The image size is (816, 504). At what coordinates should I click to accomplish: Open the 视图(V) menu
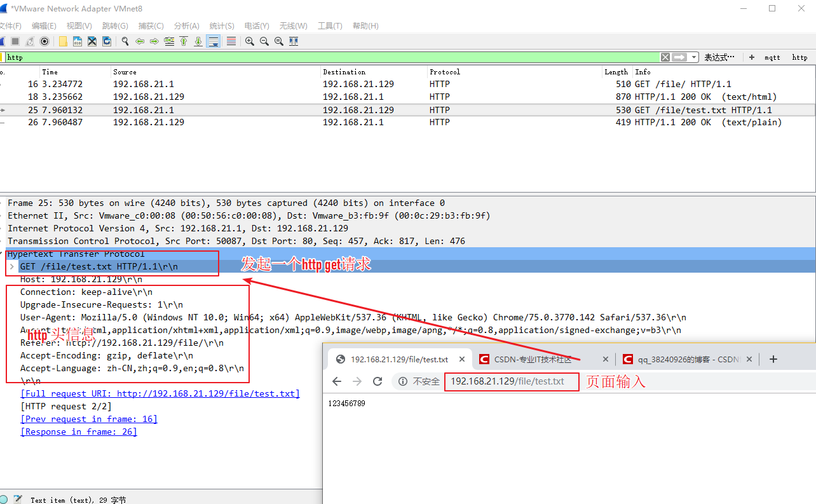pyautogui.click(x=79, y=26)
